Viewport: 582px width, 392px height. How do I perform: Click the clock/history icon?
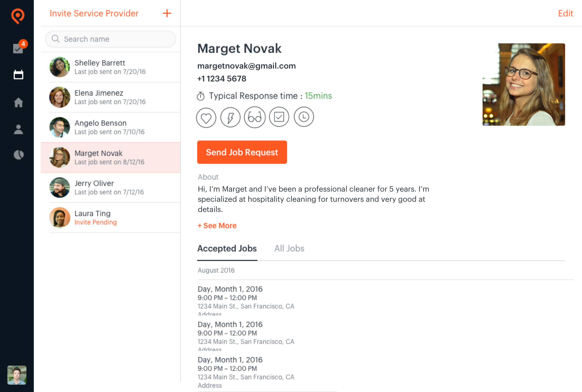pos(304,117)
